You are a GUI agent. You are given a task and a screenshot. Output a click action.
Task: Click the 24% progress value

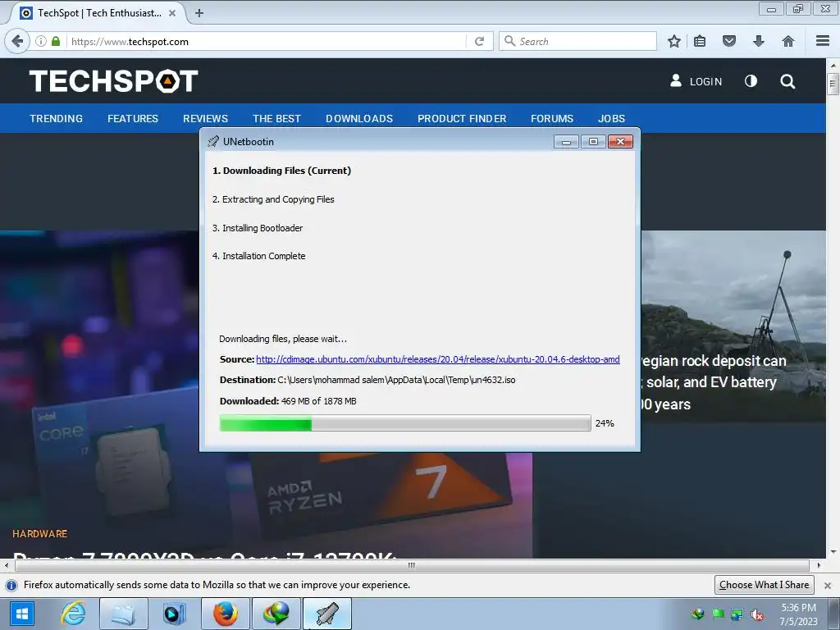coord(605,423)
